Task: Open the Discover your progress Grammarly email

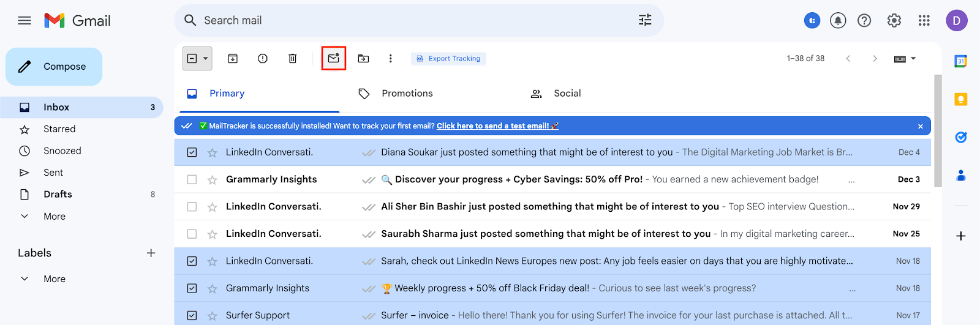Action: pos(552,180)
